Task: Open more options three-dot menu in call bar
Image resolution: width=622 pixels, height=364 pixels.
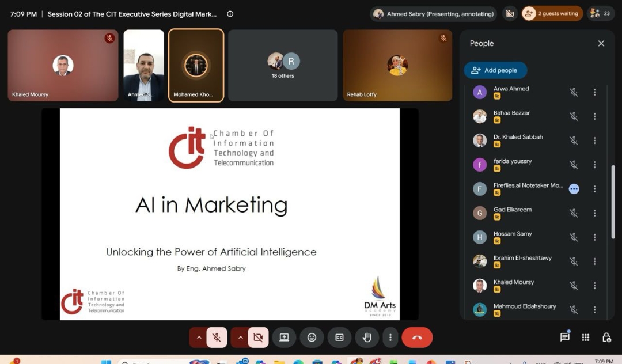Action: (x=390, y=338)
